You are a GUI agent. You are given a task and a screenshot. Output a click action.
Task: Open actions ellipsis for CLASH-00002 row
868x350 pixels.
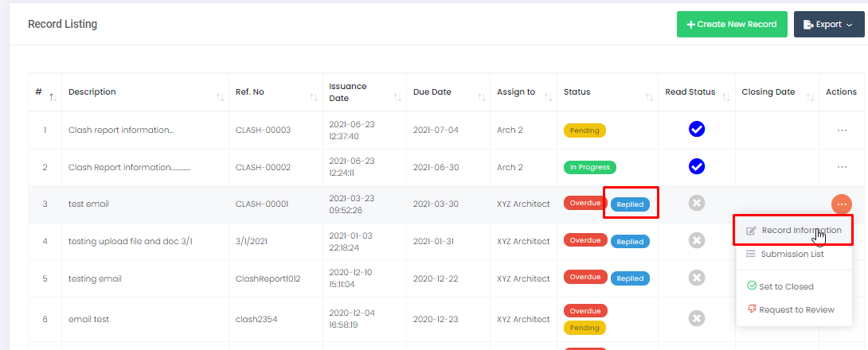tap(841, 167)
